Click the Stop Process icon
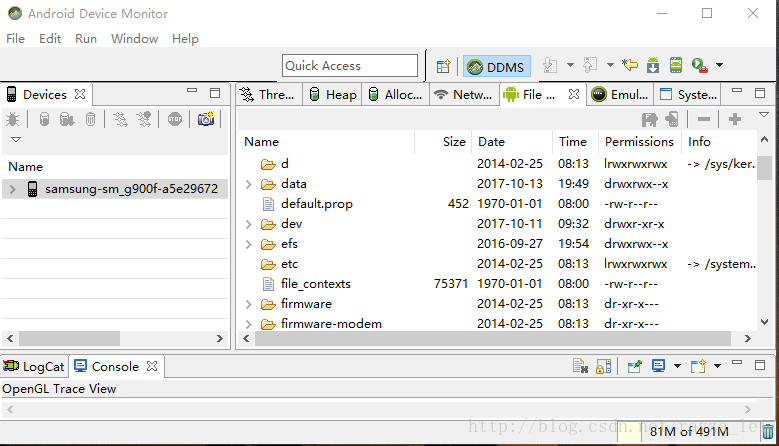779x446 pixels. click(x=175, y=119)
